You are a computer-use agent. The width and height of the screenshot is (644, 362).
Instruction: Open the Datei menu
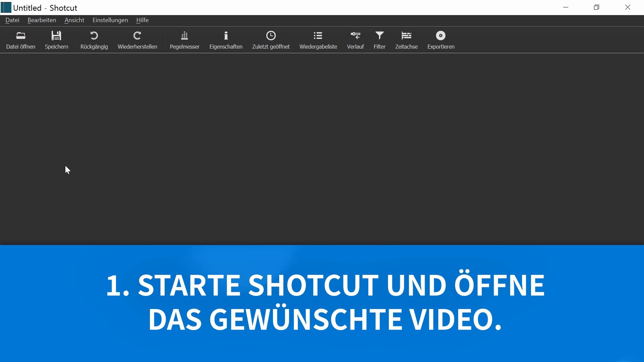click(12, 20)
